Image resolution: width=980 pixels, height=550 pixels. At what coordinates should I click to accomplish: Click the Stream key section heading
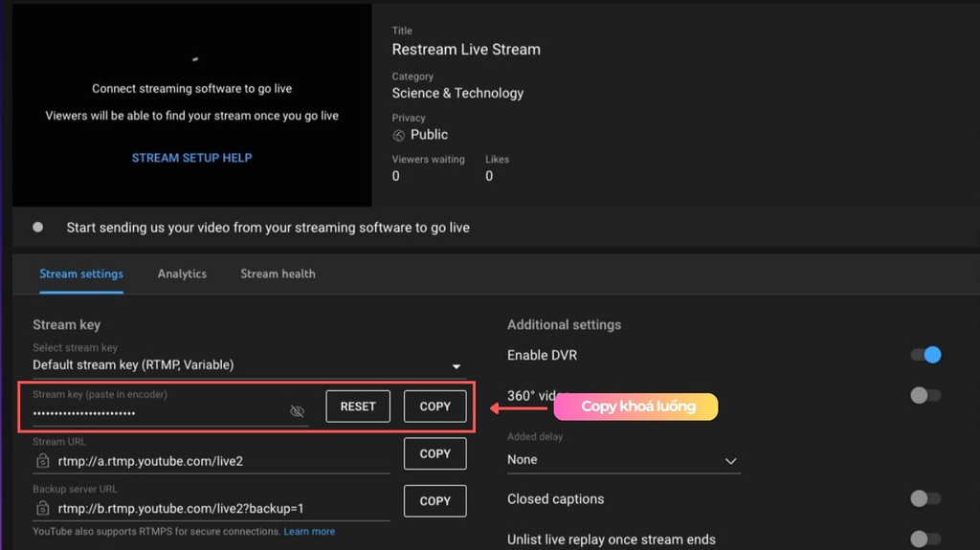(66, 325)
